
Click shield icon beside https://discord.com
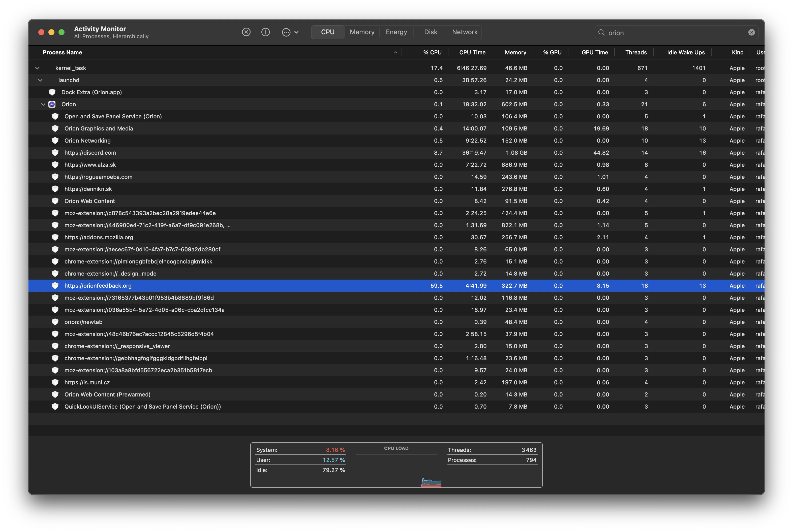point(55,153)
